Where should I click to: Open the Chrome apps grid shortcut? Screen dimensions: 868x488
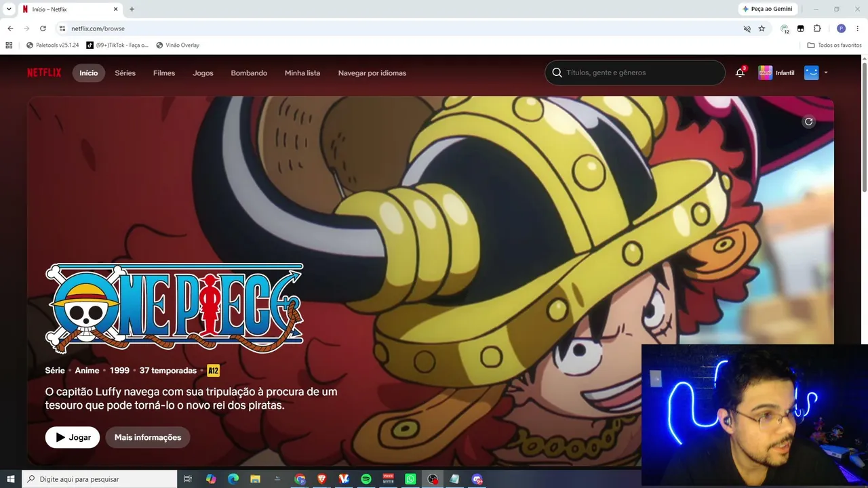[x=9, y=45]
